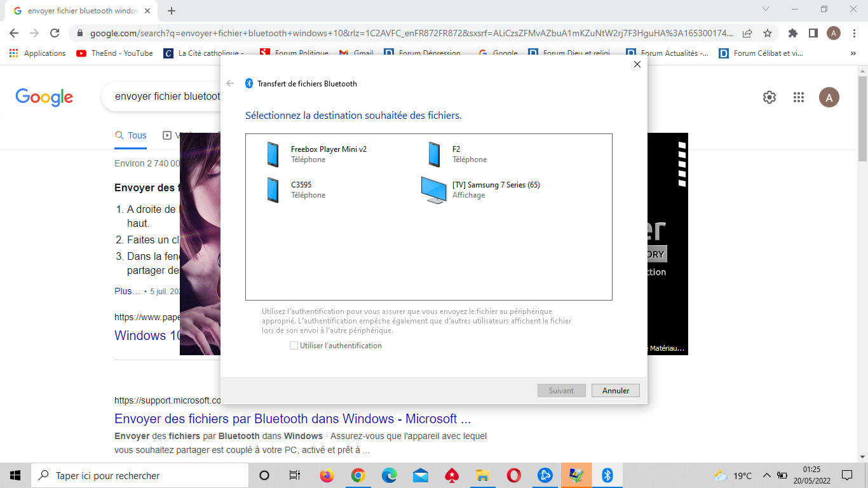Image resolution: width=868 pixels, height=488 pixels.
Task: Click the Chrome back navigation arrow
Action: click(x=14, y=33)
